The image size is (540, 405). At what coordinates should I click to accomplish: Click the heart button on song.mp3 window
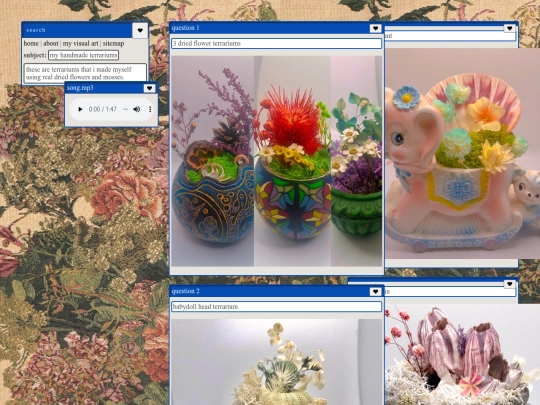tap(149, 88)
